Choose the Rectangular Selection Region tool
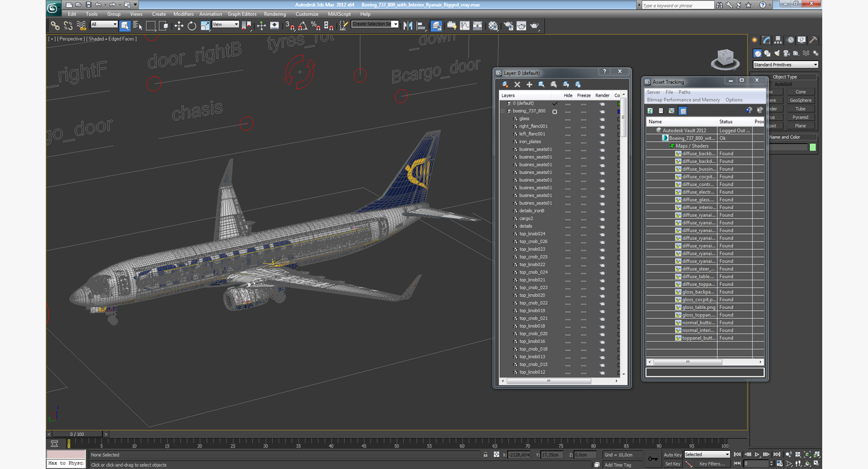Screen dimensions: 868x469 point(151,25)
